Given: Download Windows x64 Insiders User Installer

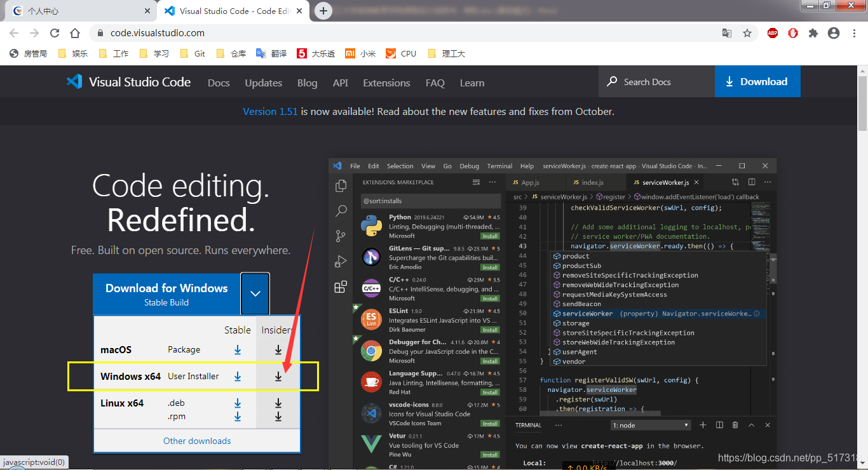Looking at the screenshot, I should coord(278,377).
